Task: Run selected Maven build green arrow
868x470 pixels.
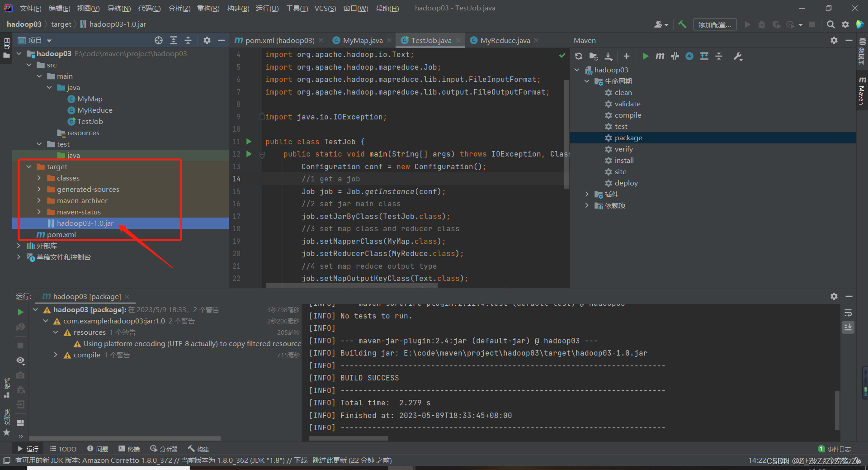Action: [x=646, y=56]
